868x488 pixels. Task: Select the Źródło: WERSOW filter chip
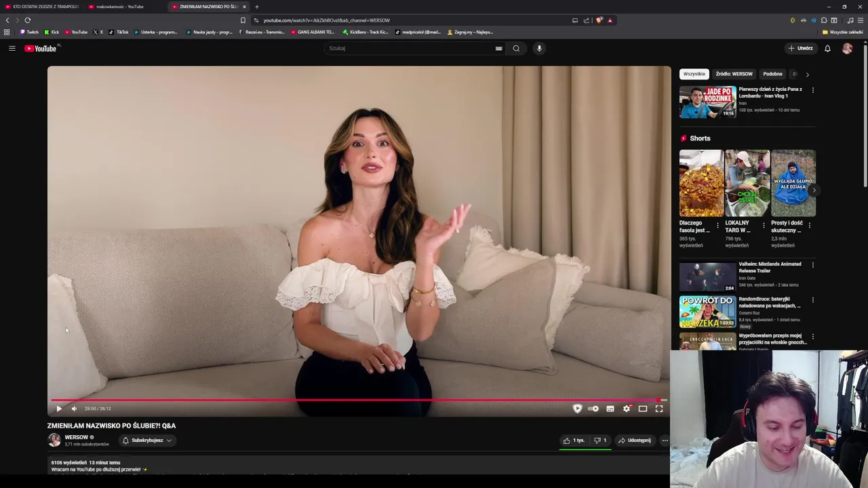[x=734, y=74]
